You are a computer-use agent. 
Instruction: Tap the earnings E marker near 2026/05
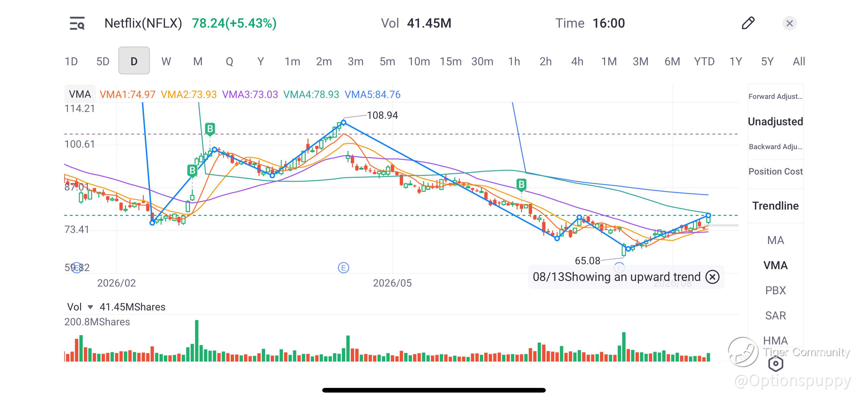[343, 268]
